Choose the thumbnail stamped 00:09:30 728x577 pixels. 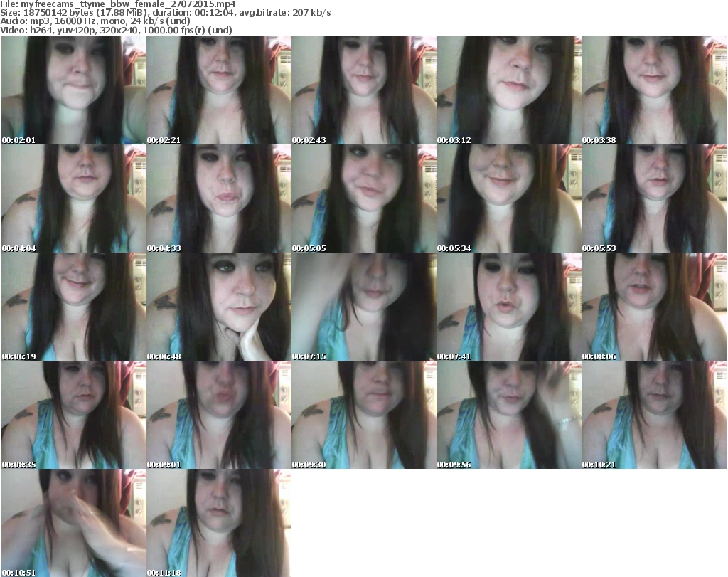click(x=364, y=415)
